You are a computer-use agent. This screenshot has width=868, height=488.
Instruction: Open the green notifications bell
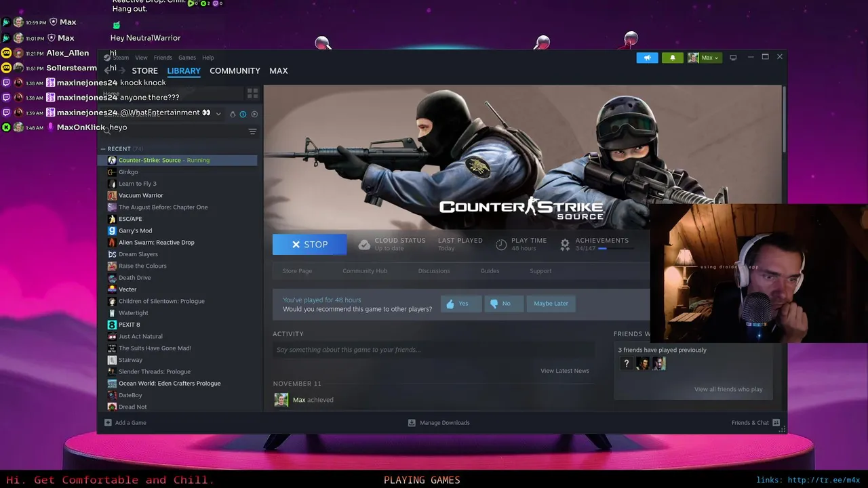[x=672, y=58]
